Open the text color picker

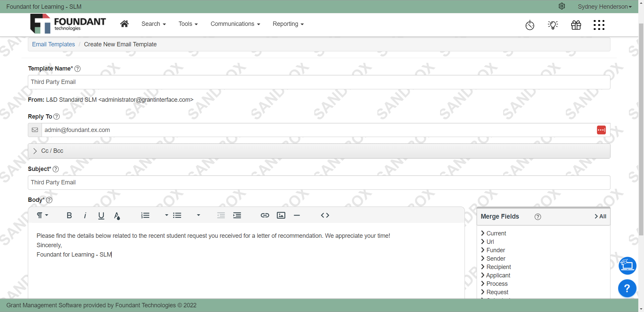click(x=117, y=215)
